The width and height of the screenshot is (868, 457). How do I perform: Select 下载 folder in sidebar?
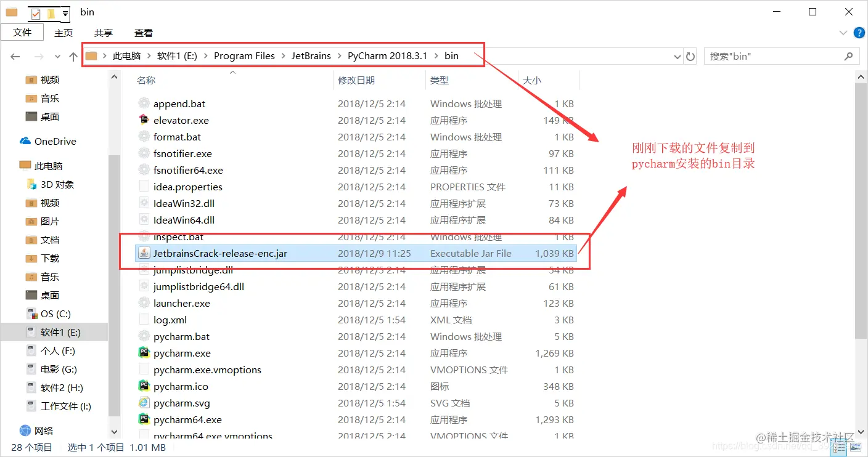tap(50, 258)
